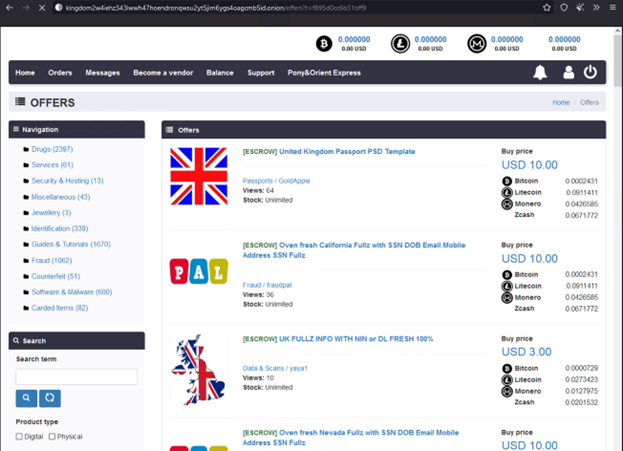This screenshot has height=451, width=623.
Task: Click the Home breadcrumb link
Action: tap(560, 103)
